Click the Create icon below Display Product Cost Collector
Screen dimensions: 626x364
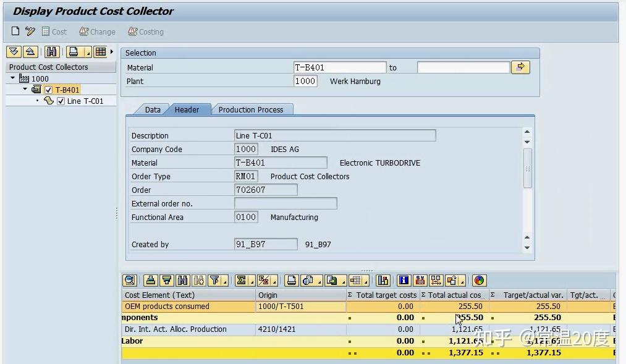(15, 30)
